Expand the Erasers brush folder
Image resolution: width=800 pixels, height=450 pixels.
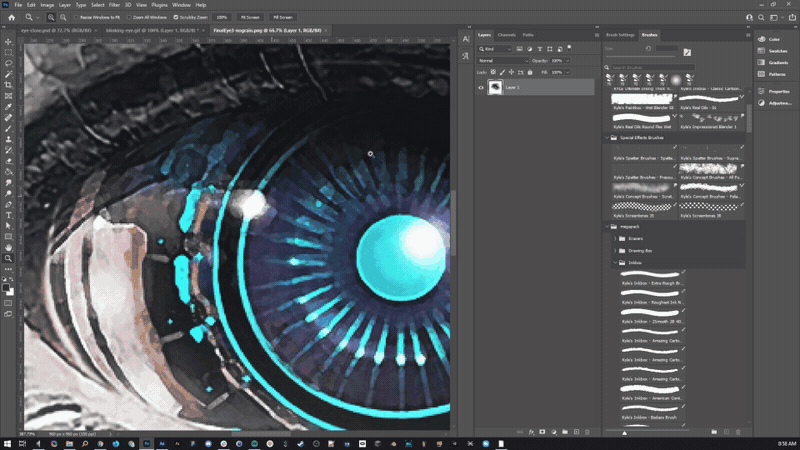coord(615,239)
